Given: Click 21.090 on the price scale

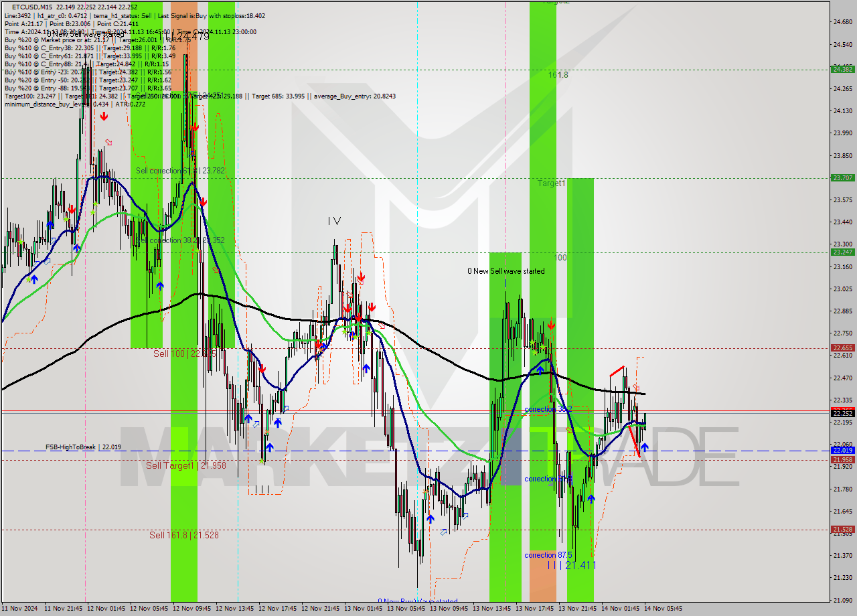Looking at the screenshot, I should [x=842, y=600].
